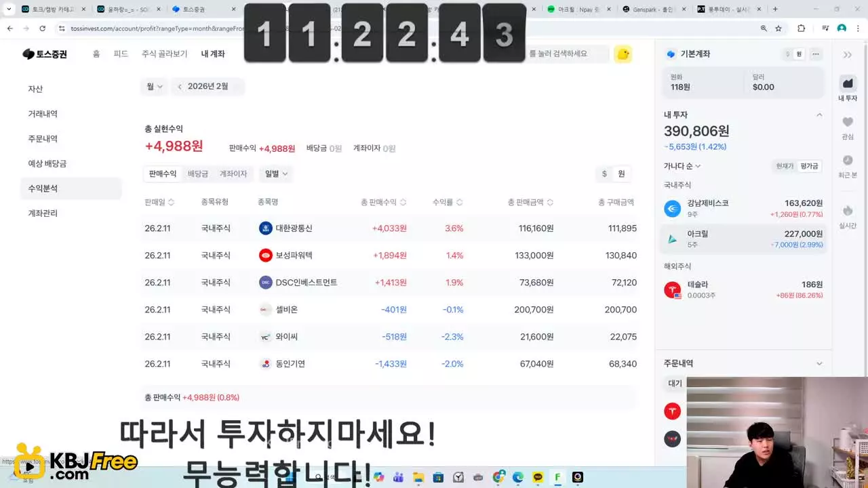Viewport: 868px width, 488px height.
Task: Click the 아크릴 holding logo
Action: click(x=672, y=239)
